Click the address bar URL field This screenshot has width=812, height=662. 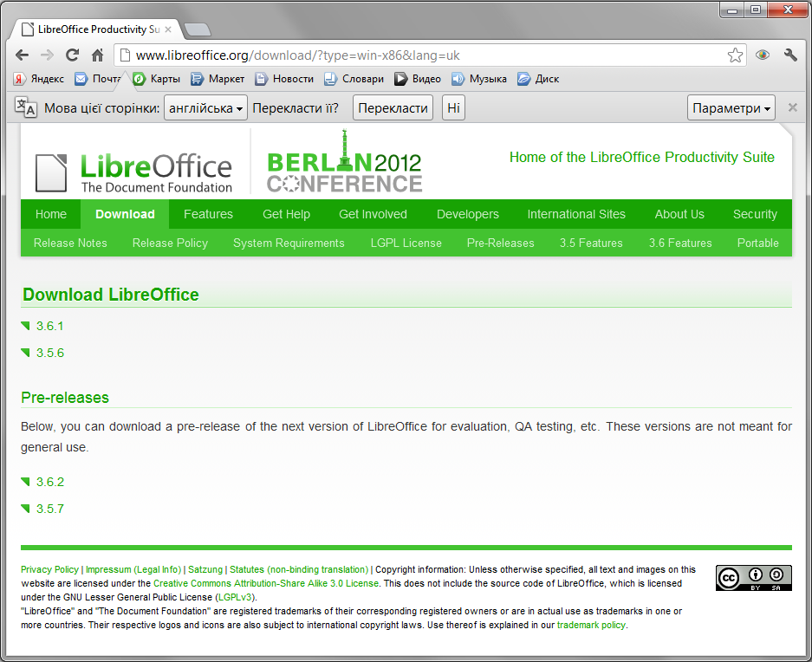429,55
